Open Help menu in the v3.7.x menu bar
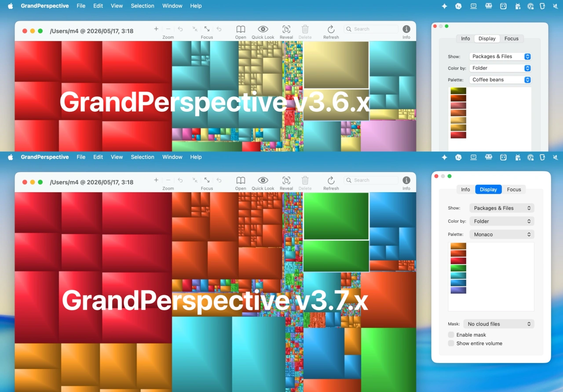This screenshot has width=563, height=392. [x=196, y=157]
